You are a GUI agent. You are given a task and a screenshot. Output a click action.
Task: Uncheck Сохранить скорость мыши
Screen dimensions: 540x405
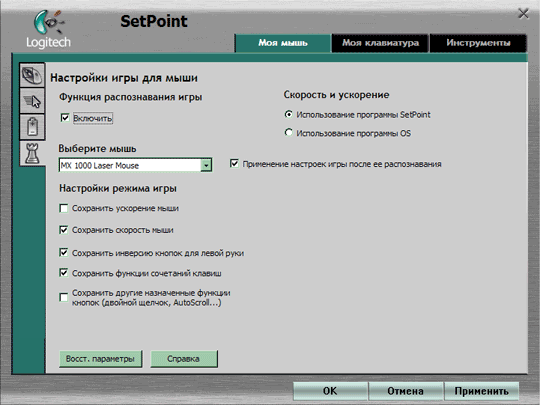pyautogui.click(x=64, y=230)
